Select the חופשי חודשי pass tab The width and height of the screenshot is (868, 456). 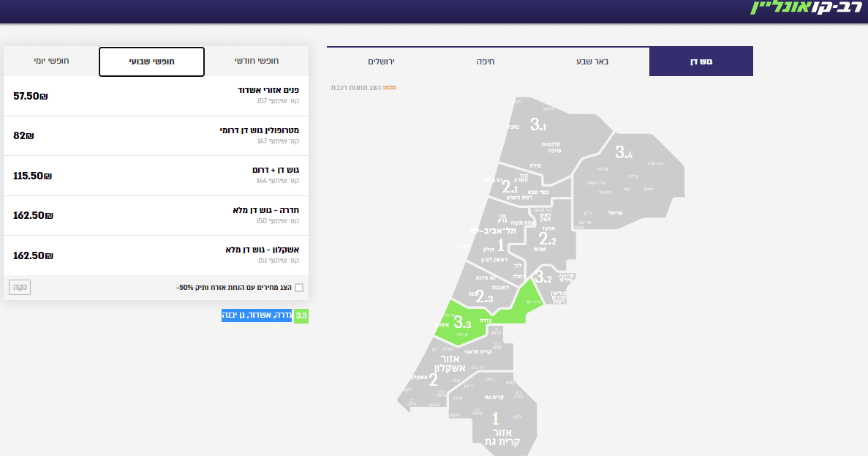(256, 61)
